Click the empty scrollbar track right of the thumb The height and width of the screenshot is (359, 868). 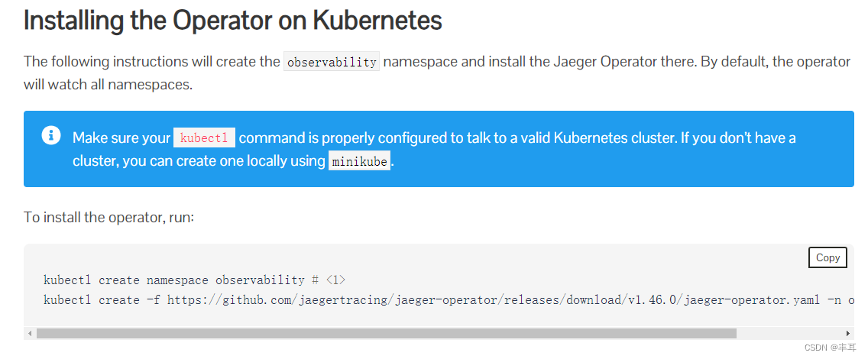791,334
